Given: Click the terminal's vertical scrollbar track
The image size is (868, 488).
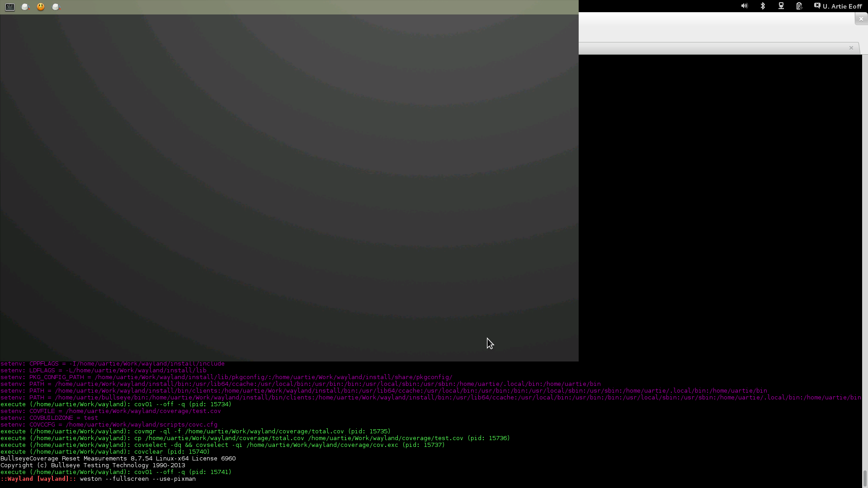Looking at the screenshot, I should coord(865,226).
